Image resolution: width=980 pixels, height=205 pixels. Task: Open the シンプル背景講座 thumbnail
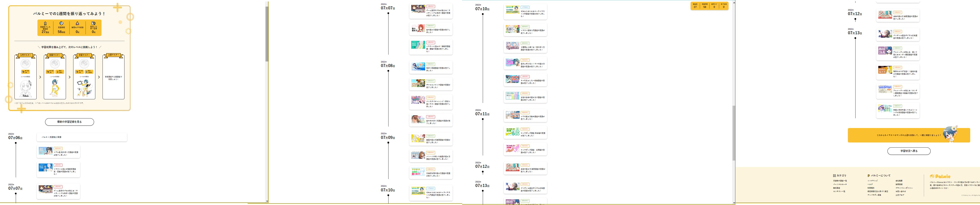[885, 108]
